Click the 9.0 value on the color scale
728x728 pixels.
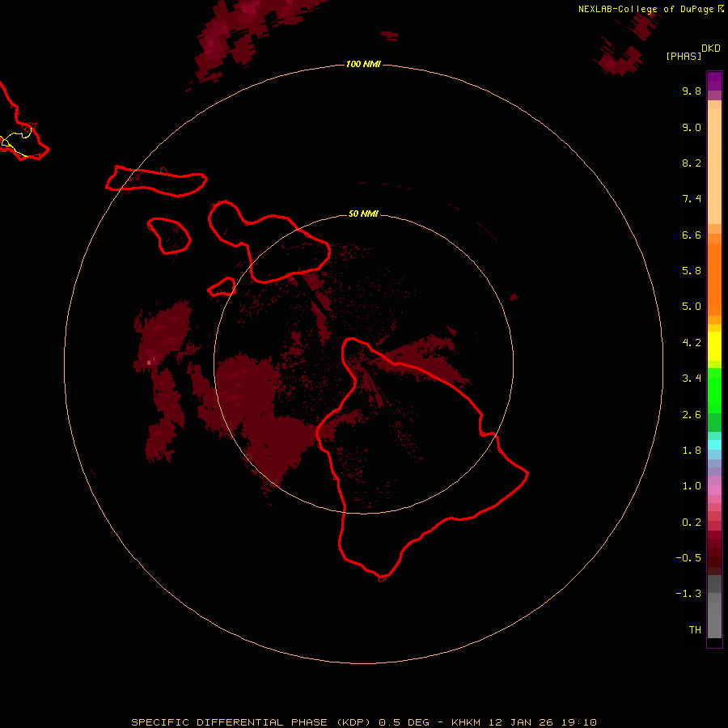click(692, 127)
